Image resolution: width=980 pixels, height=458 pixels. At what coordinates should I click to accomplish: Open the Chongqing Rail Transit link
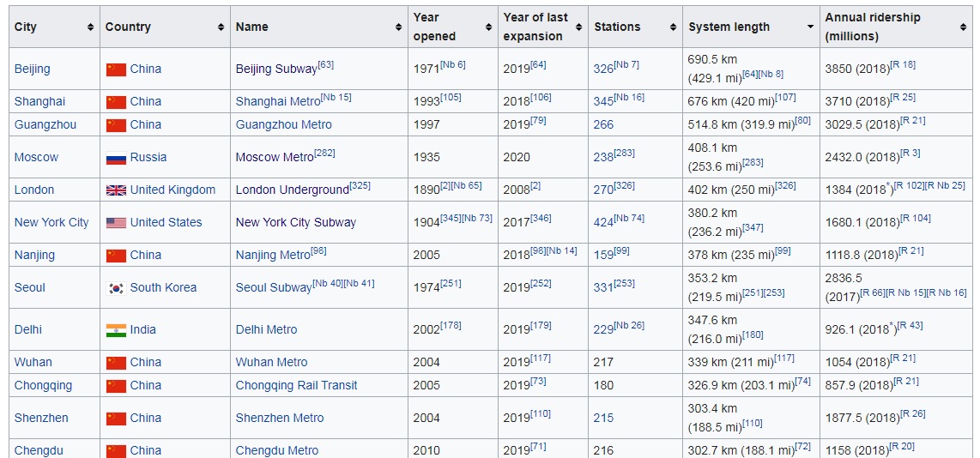[296, 385]
